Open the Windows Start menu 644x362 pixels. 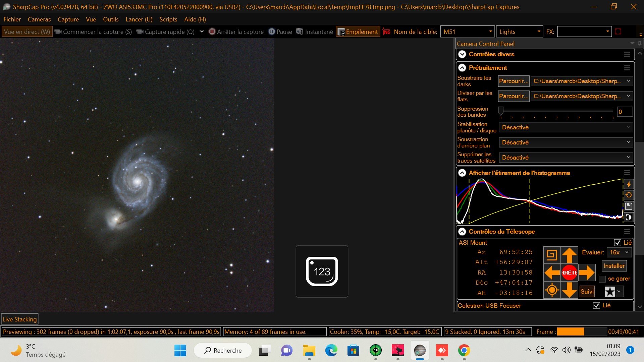tap(180, 351)
